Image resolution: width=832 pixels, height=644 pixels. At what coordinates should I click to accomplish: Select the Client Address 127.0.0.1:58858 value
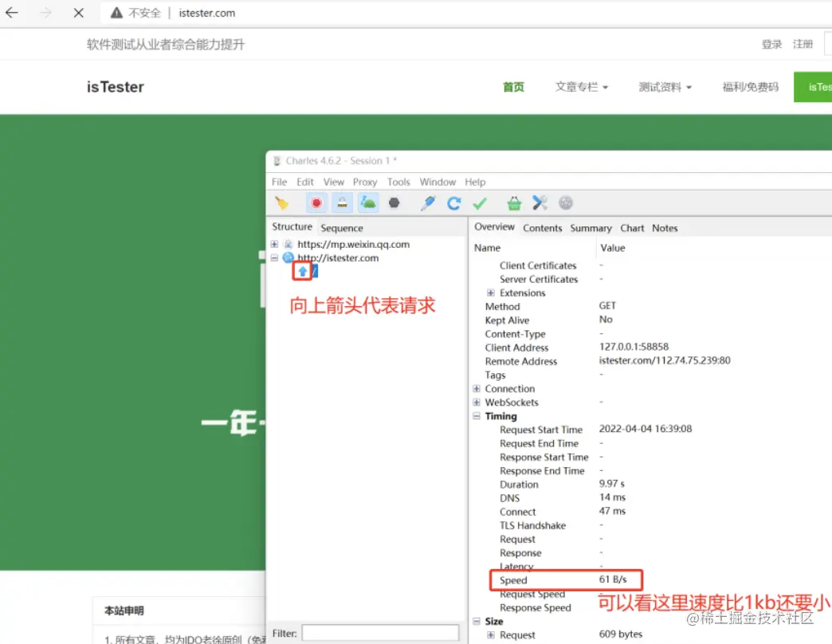pyautogui.click(x=634, y=347)
